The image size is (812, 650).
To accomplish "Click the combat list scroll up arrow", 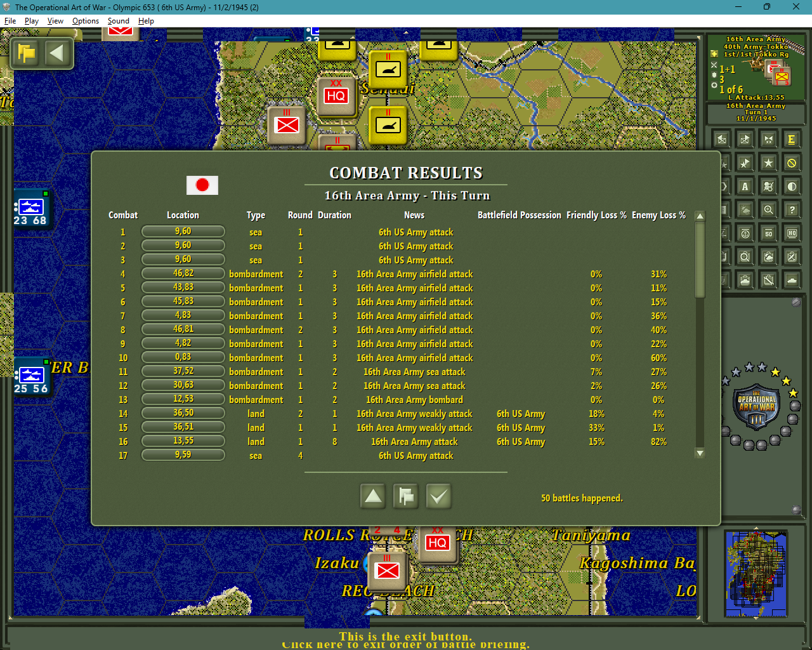I will (700, 216).
